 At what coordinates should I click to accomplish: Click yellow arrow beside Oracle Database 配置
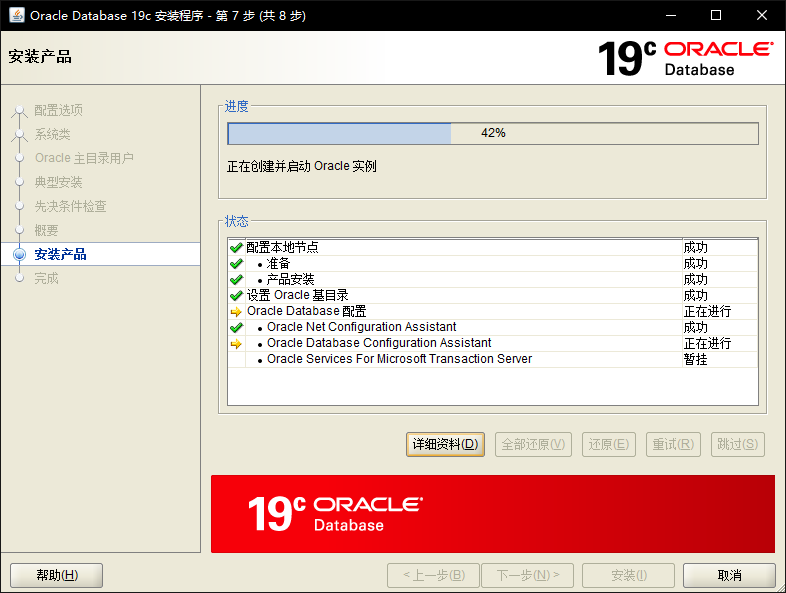236,312
